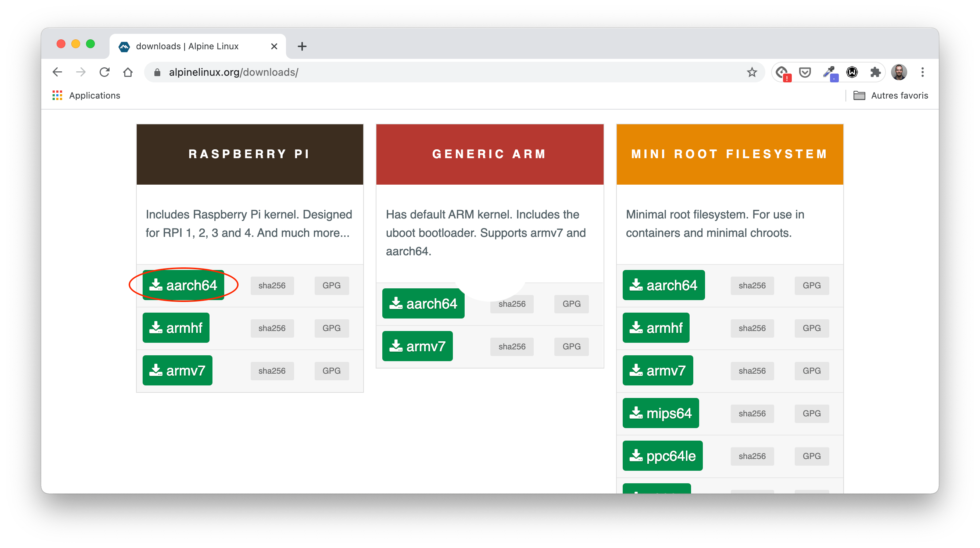Open the Chrome three-dot menu
The height and width of the screenshot is (548, 980).
[923, 72]
